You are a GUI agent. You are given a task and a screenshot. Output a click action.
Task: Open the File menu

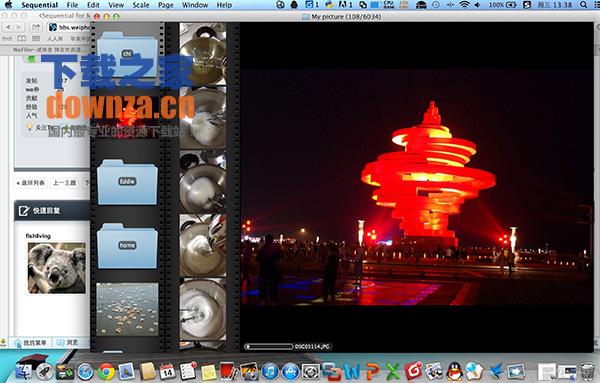point(72,5)
